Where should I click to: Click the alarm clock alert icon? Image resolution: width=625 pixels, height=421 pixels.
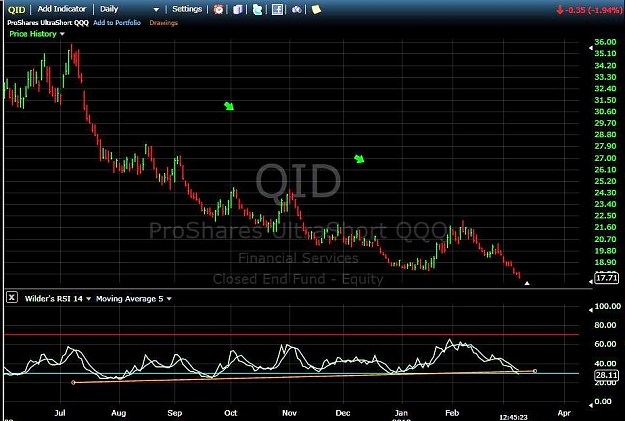click(218, 9)
